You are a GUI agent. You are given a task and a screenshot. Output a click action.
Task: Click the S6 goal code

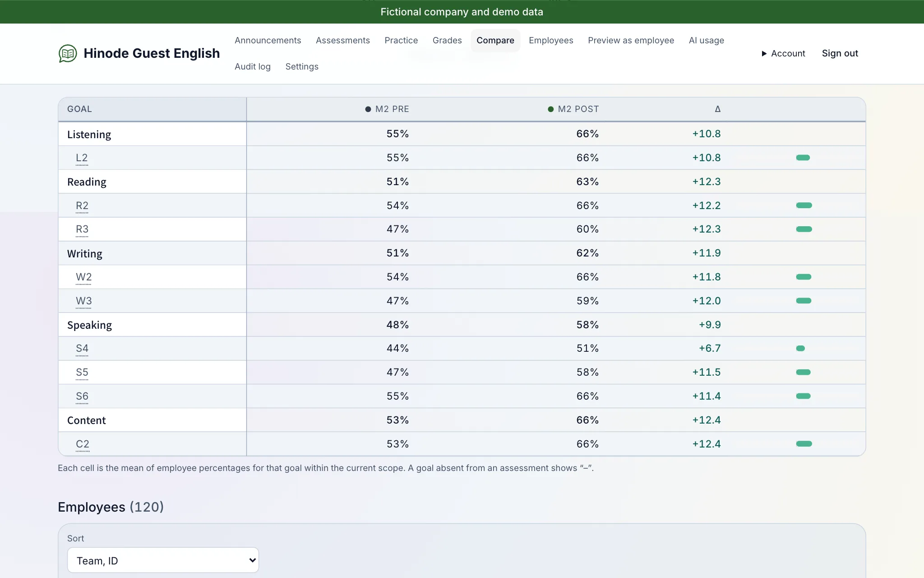82,396
